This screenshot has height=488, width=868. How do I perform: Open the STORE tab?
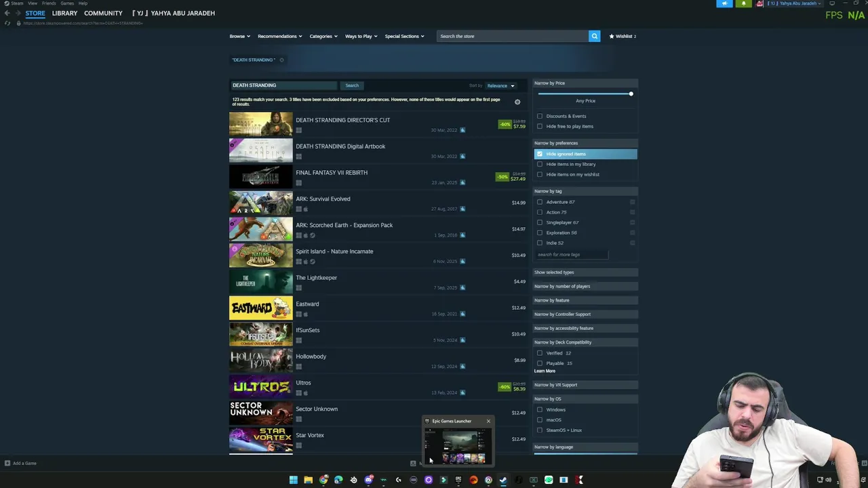click(x=35, y=13)
